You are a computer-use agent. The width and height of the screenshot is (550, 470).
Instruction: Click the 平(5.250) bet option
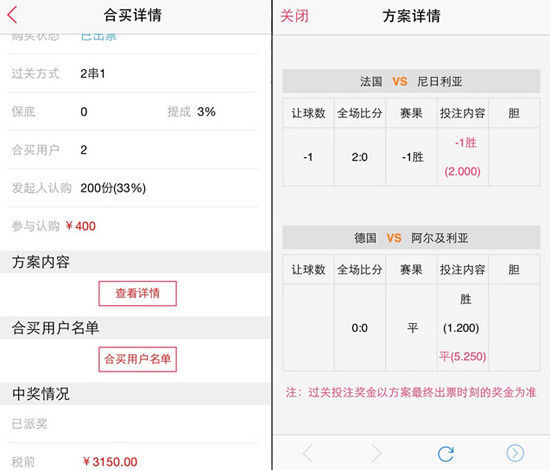coord(463,357)
